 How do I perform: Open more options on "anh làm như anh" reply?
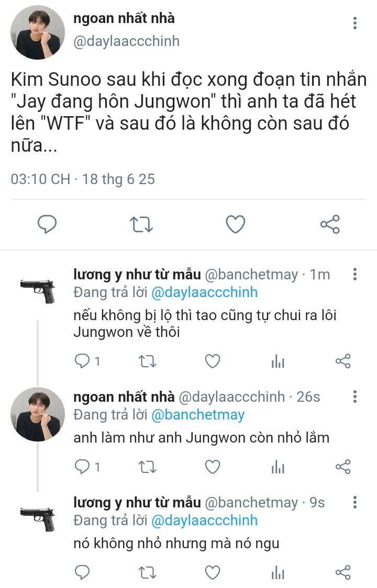click(x=355, y=397)
